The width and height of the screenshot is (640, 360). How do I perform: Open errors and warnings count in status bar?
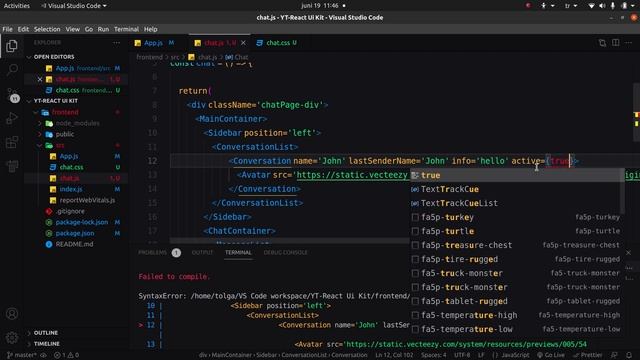click(x=66, y=355)
